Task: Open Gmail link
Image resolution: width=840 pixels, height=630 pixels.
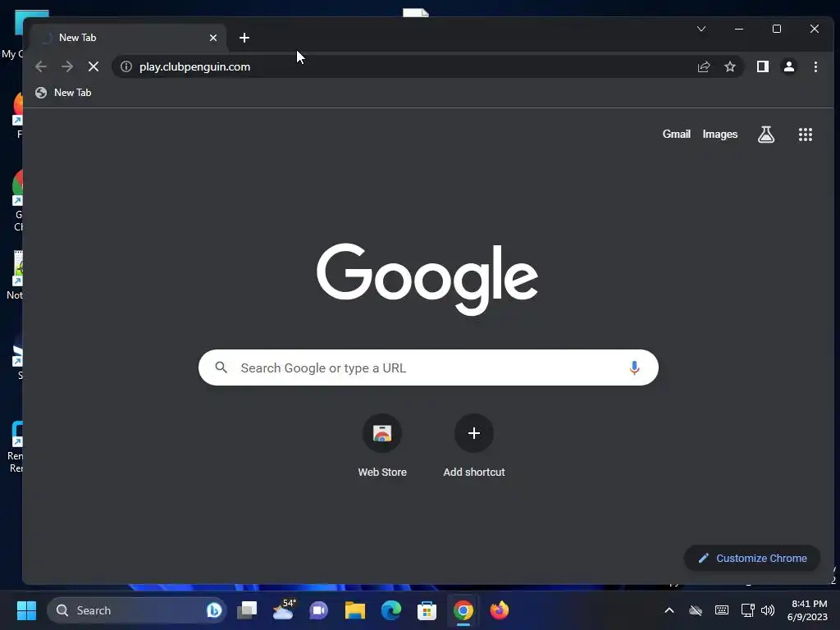Action: [x=676, y=134]
